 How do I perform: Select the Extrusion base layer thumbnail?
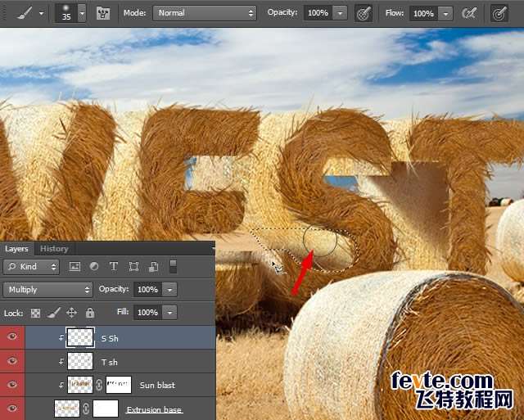click(x=67, y=409)
